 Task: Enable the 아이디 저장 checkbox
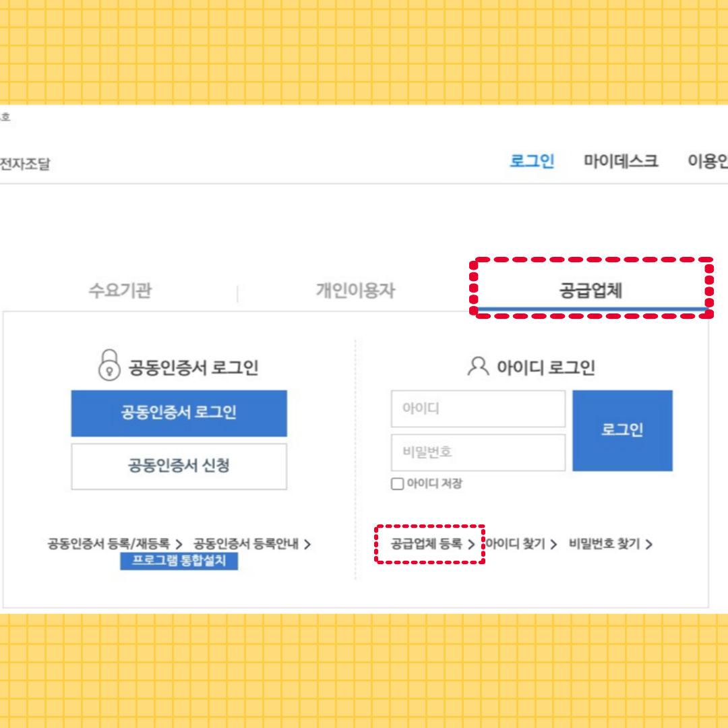tap(397, 483)
